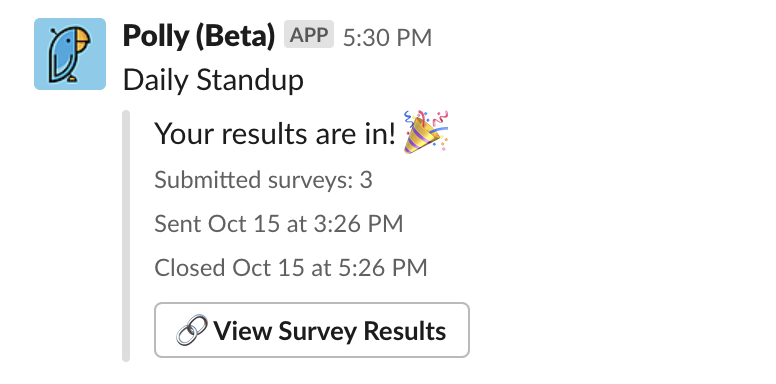Screen dimensions: 776x384
Task: Click the "Your results are in!" heading
Action: 275,134
